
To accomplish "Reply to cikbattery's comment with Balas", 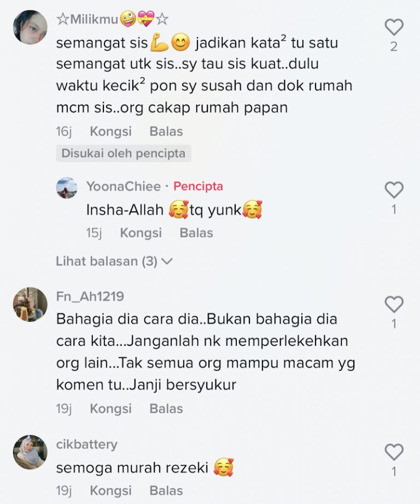I will click(x=166, y=490).
